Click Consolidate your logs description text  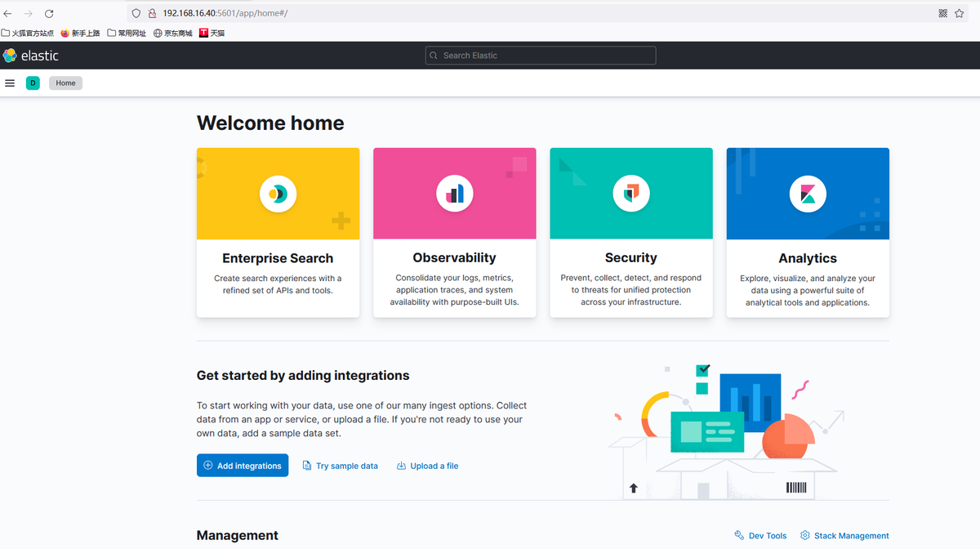click(455, 290)
